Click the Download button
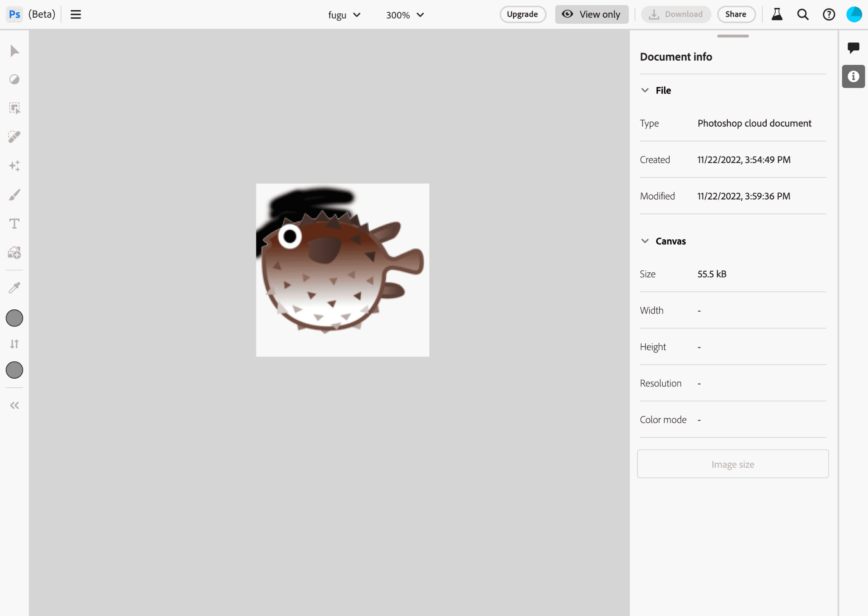Image resolution: width=868 pixels, height=616 pixels. [675, 15]
